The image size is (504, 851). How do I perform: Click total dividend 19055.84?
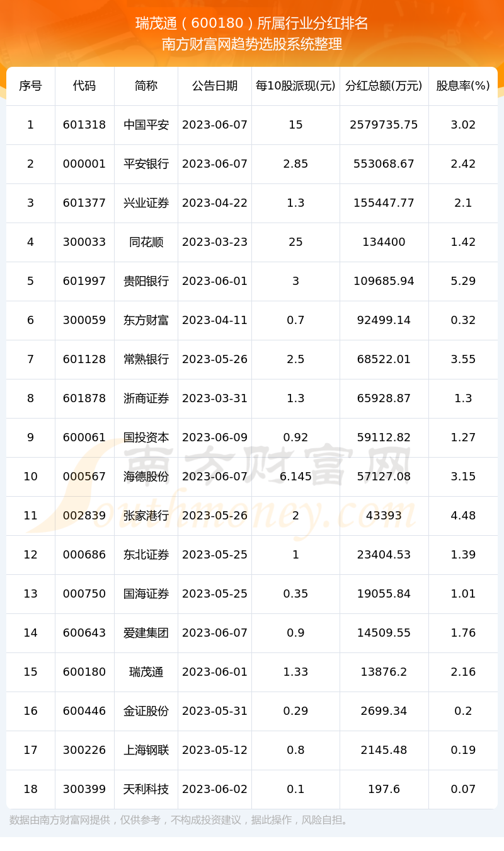coord(384,594)
